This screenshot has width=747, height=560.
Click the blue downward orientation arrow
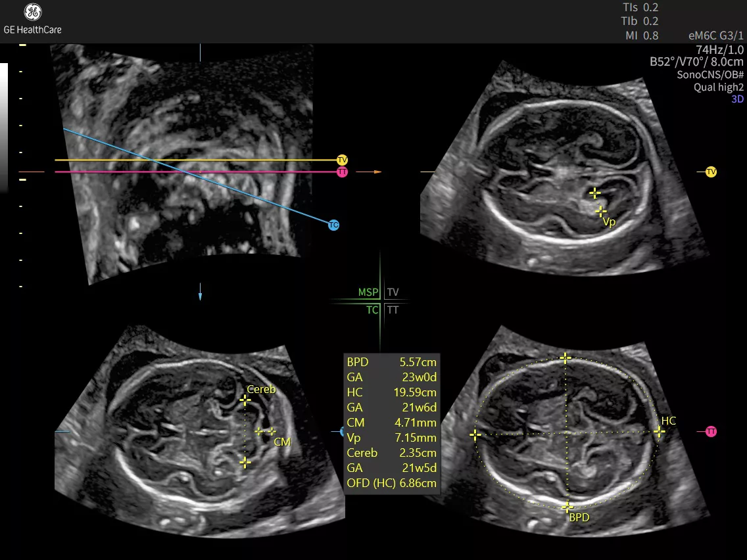coord(200,291)
